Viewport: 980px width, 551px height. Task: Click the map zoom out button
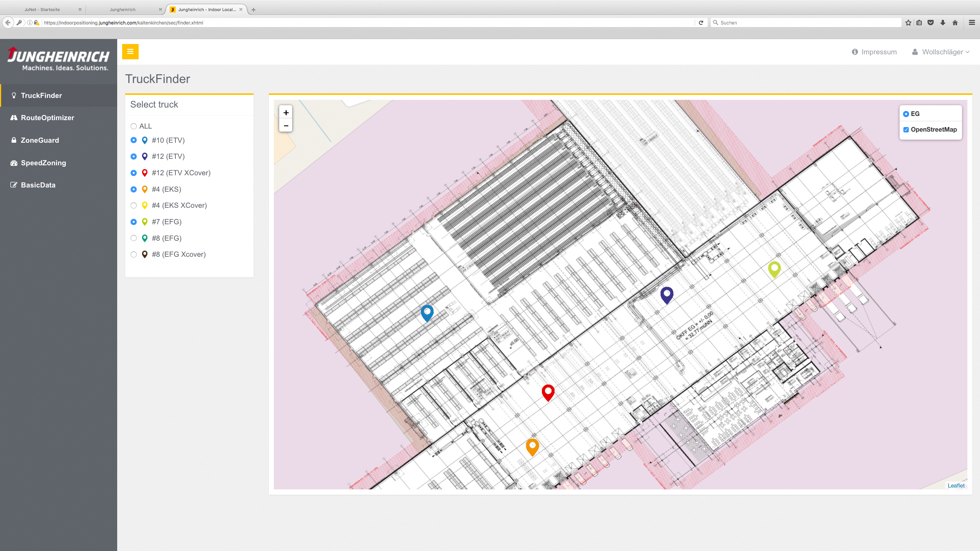coord(286,126)
